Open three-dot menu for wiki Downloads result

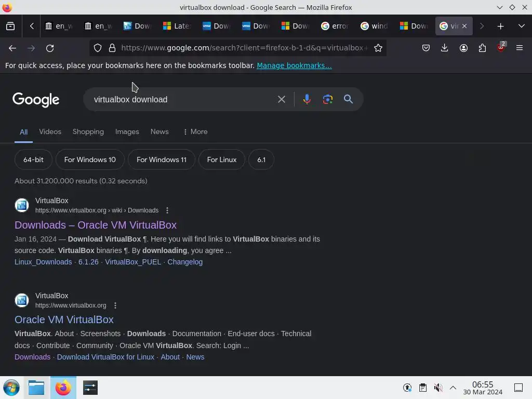tap(167, 210)
